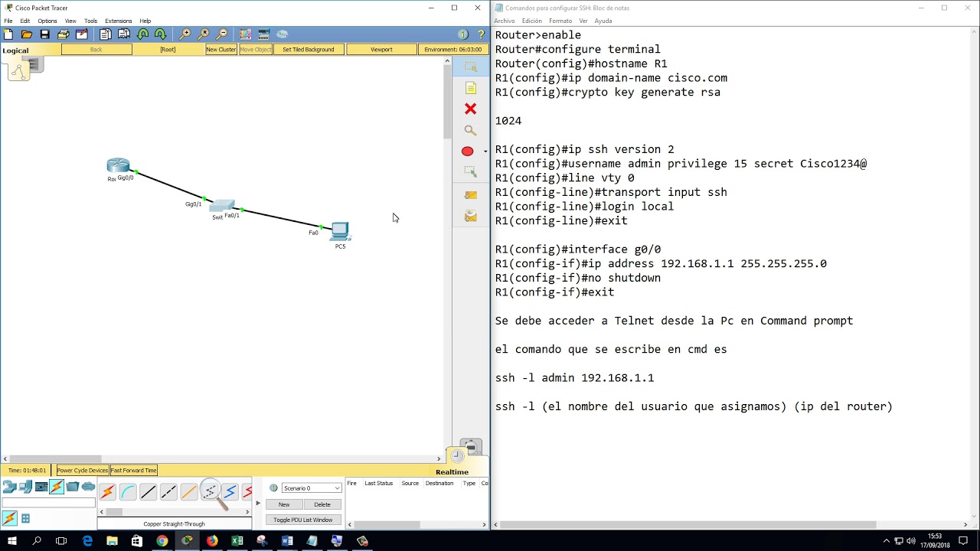Screen dimensions: 980x551
Task: Select the Select tool in right toolbar
Action: click(x=470, y=67)
